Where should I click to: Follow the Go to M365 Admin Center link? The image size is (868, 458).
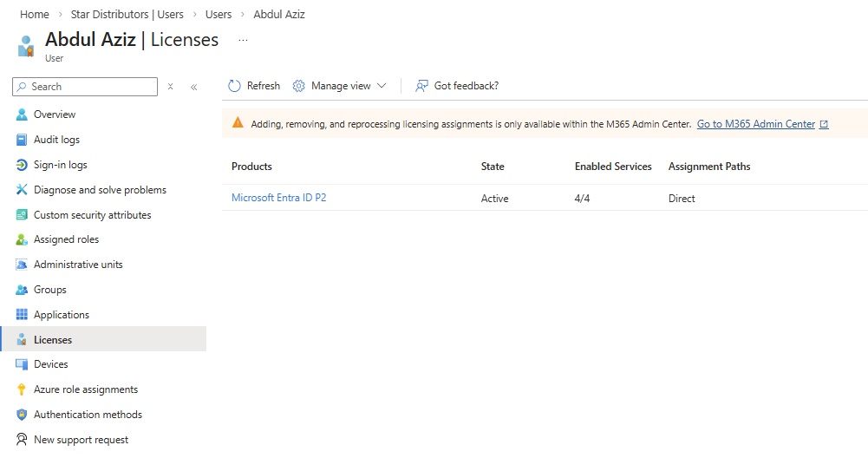756,124
